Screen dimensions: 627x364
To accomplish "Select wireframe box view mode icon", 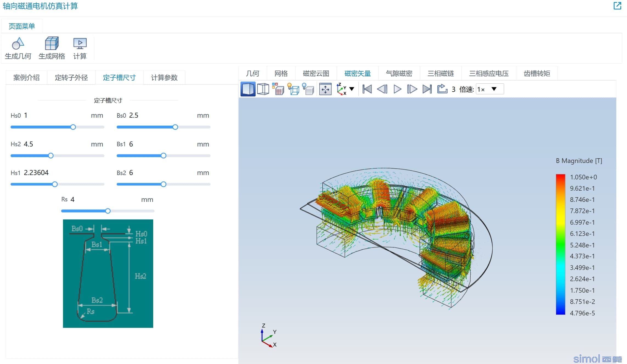I will click(x=263, y=89).
